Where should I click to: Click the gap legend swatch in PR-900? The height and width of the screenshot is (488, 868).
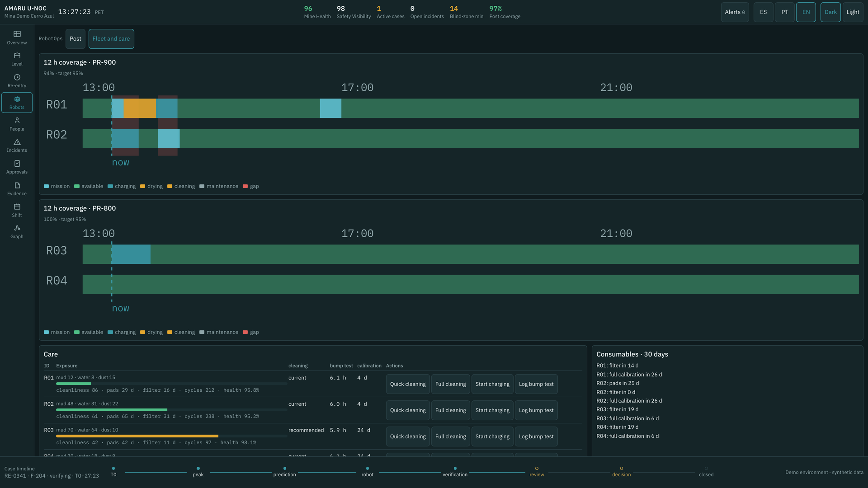tap(245, 186)
